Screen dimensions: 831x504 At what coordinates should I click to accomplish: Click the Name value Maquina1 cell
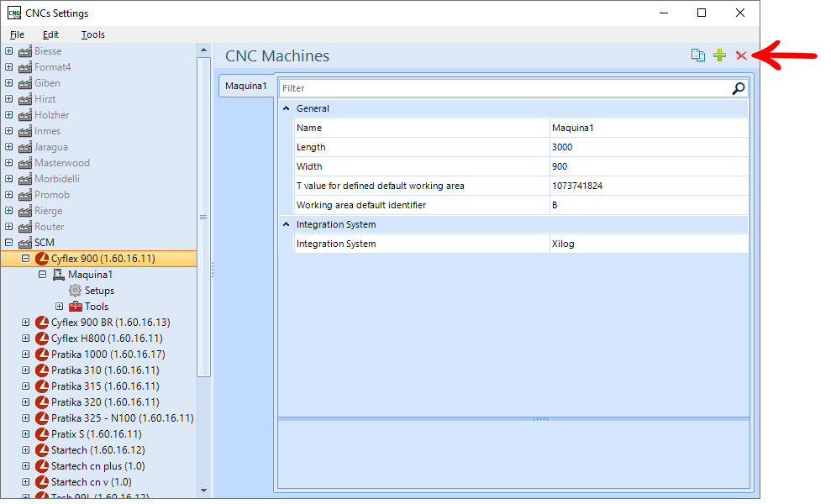650,128
